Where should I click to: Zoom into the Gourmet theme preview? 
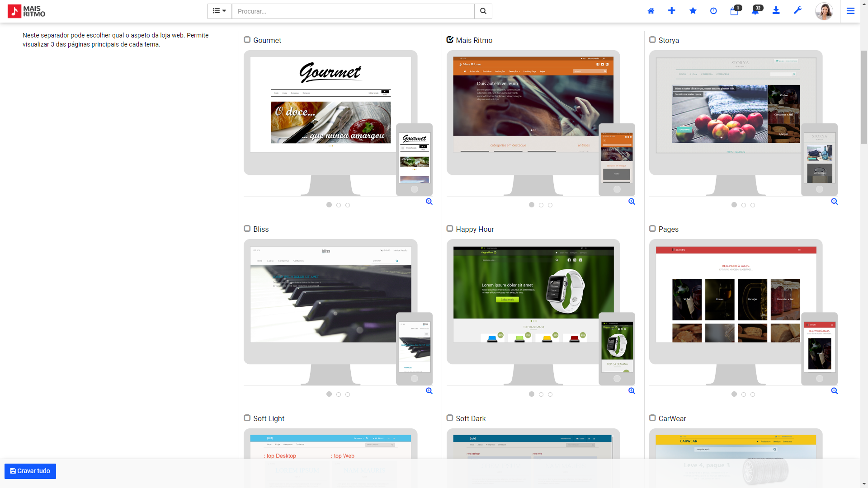pos(429,202)
